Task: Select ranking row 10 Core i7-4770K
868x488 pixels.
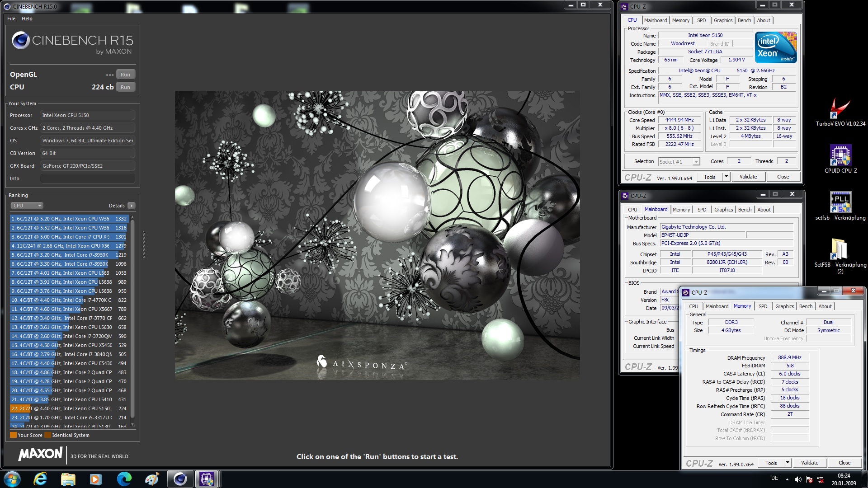Action: pyautogui.click(x=70, y=300)
